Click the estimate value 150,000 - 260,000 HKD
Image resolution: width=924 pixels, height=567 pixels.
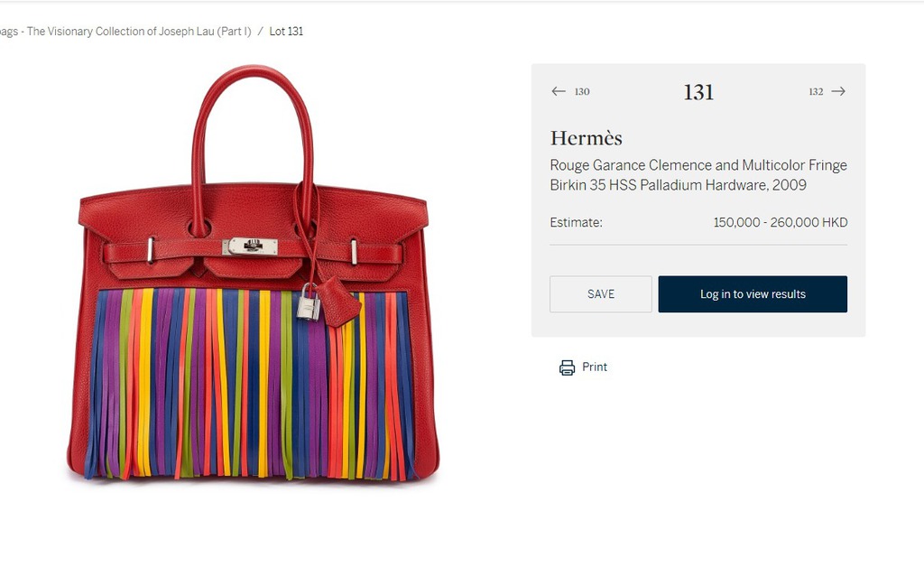pos(781,223)
